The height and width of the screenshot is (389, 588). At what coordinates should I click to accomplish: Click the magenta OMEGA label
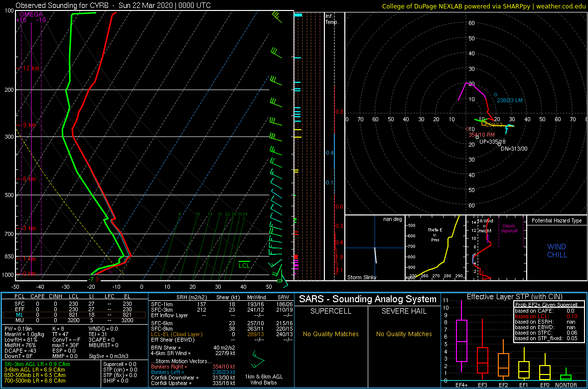tap(31, 14)
